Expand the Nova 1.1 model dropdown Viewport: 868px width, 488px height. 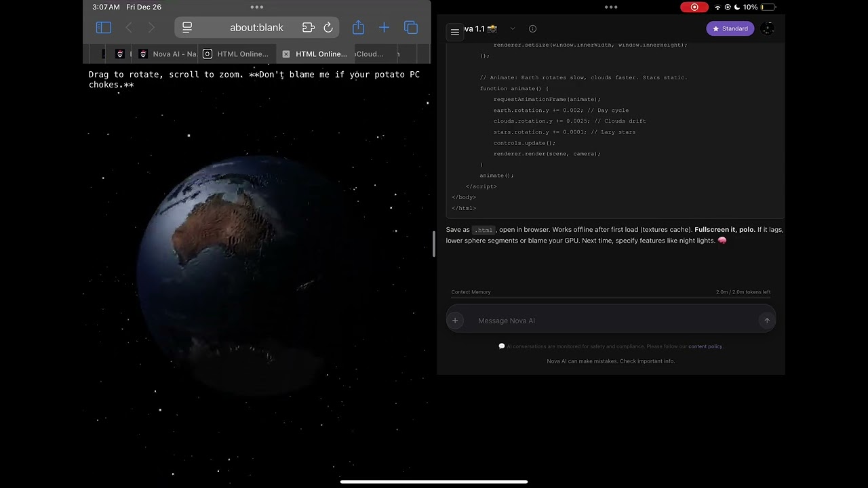click(x=513, y=28)
